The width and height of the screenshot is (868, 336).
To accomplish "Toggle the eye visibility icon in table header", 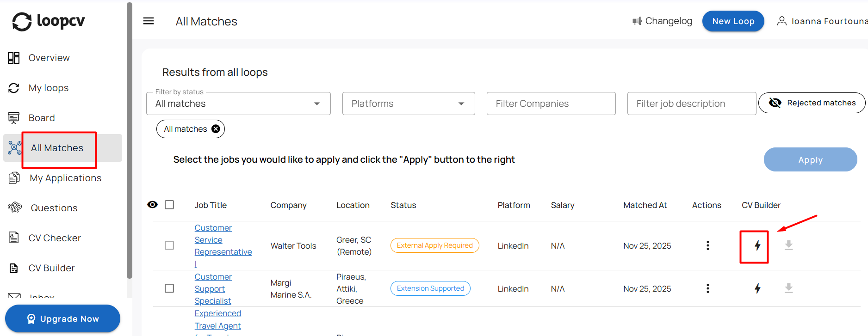I will [152, 205].
